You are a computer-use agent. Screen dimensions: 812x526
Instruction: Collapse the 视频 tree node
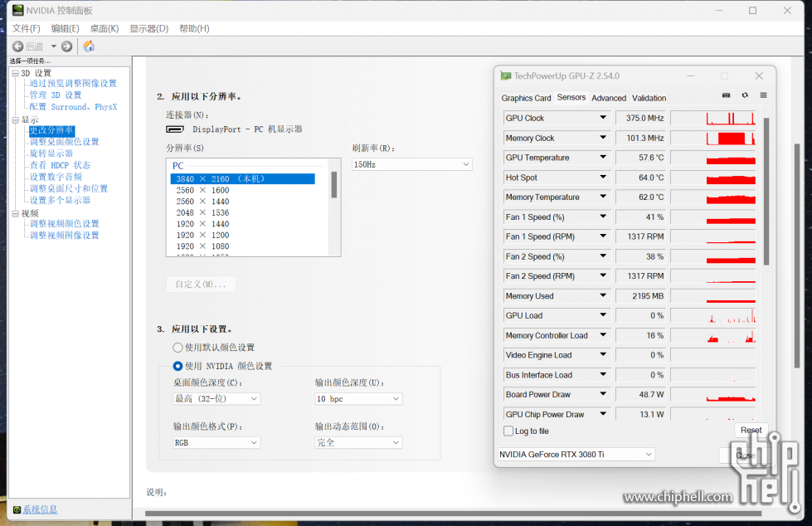(16, 213)
